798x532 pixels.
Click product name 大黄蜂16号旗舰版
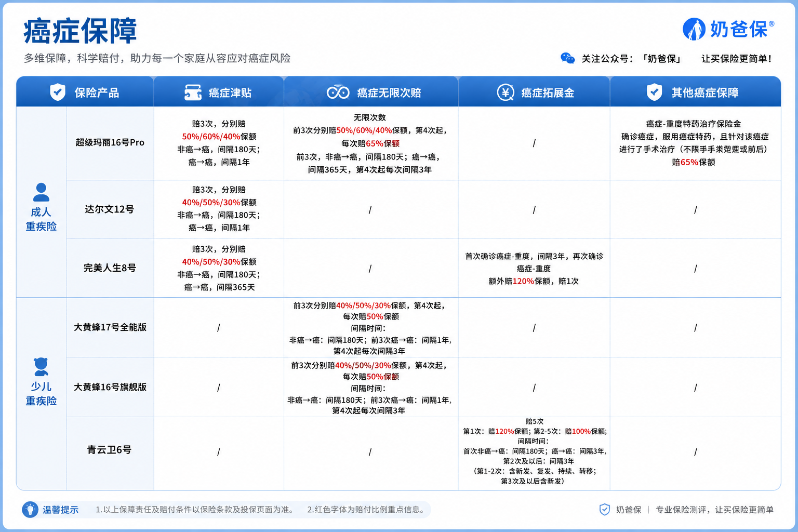[x=110, y=387]
